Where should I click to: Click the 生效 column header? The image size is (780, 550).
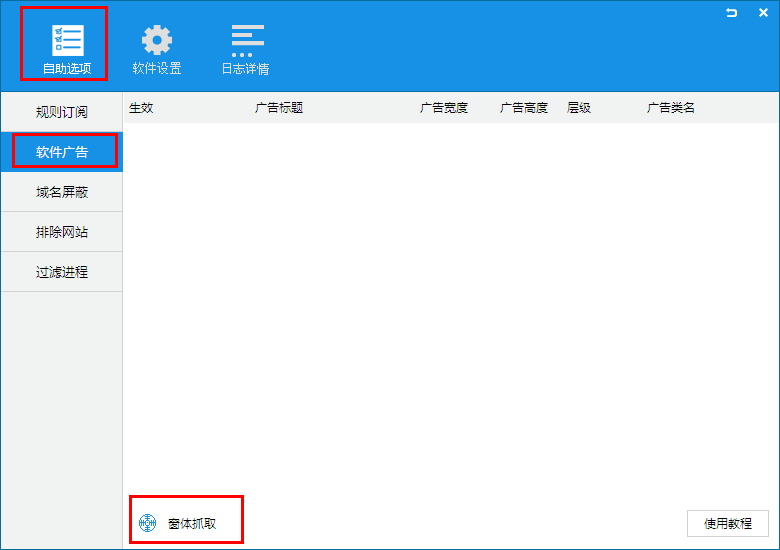coord(141,107)
